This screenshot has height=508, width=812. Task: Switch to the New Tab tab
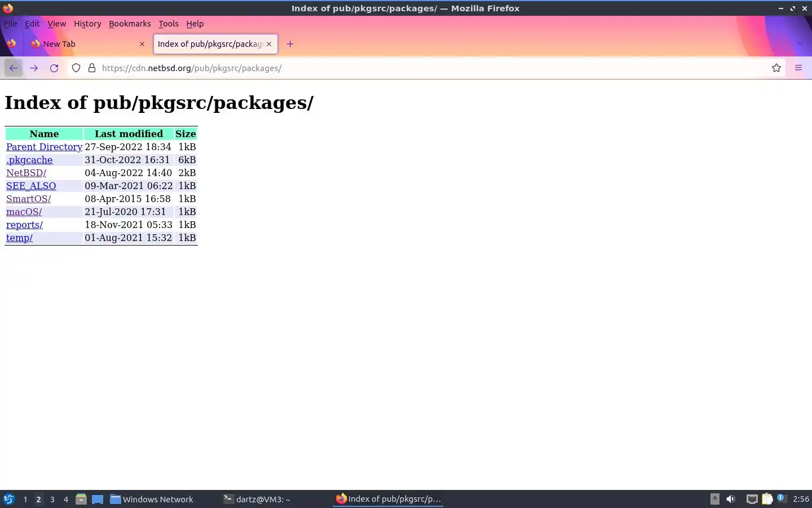87,44
